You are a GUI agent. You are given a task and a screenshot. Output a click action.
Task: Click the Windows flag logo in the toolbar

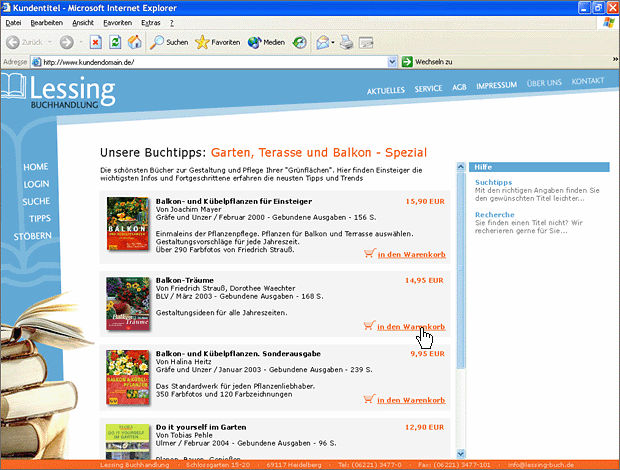609,23
